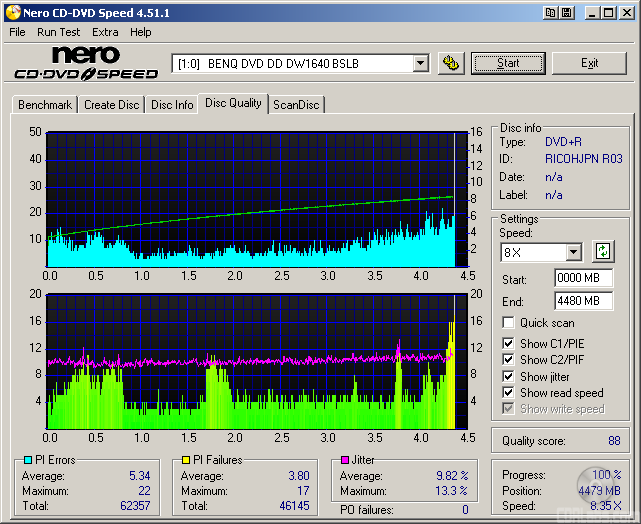Click the End position MB field
Screen dimensions: 641x524
pos(583,301)
